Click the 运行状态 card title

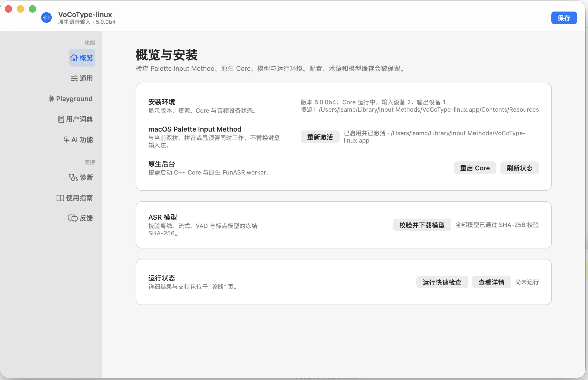click(x=162, y=278)
